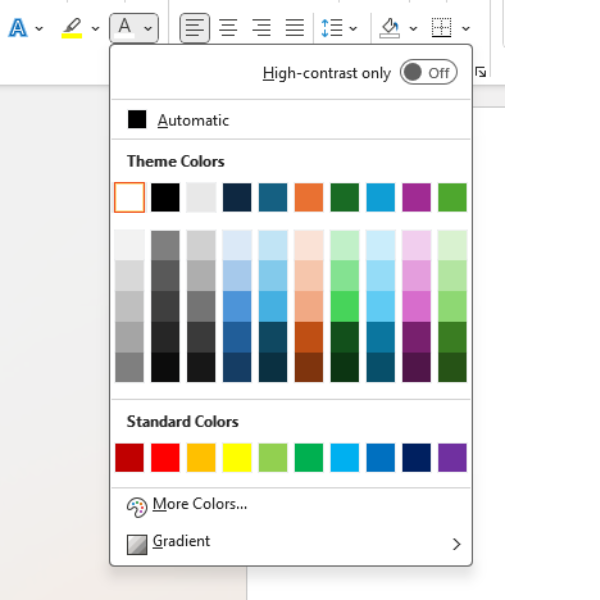Click the Borders icon
This screenshot has height=600, width=600.
coord(441,28)
